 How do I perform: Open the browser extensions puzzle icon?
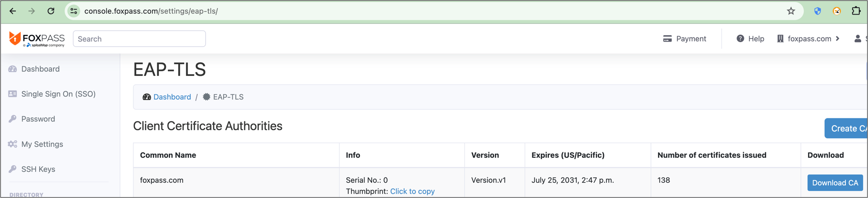coord(856,11)
